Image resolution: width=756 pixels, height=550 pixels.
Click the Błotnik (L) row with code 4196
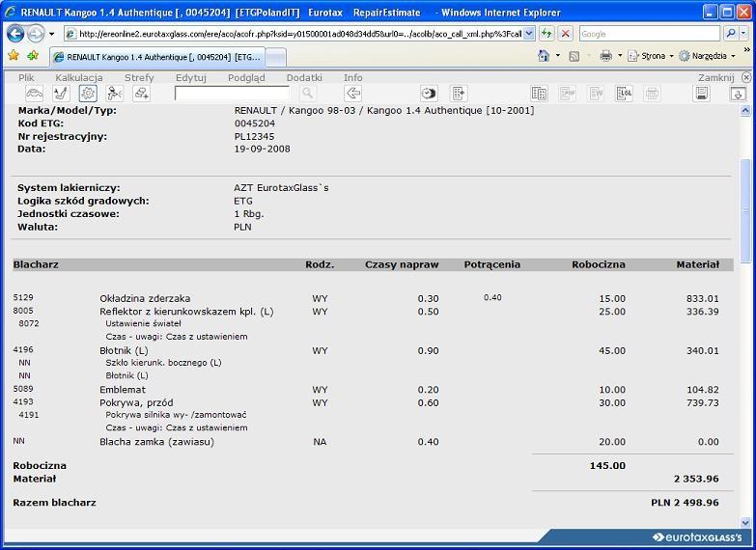(367, 350)
